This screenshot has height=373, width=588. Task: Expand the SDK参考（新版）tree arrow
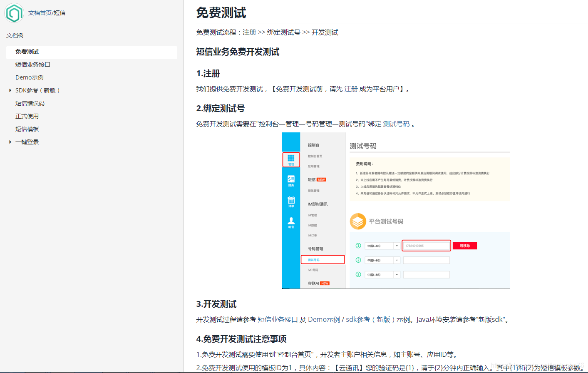tap(10, 90)
